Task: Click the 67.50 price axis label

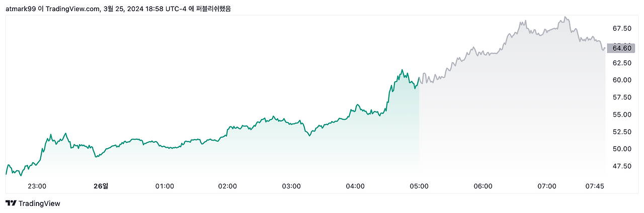Action: pyautogui.click(x=622, y=28)
